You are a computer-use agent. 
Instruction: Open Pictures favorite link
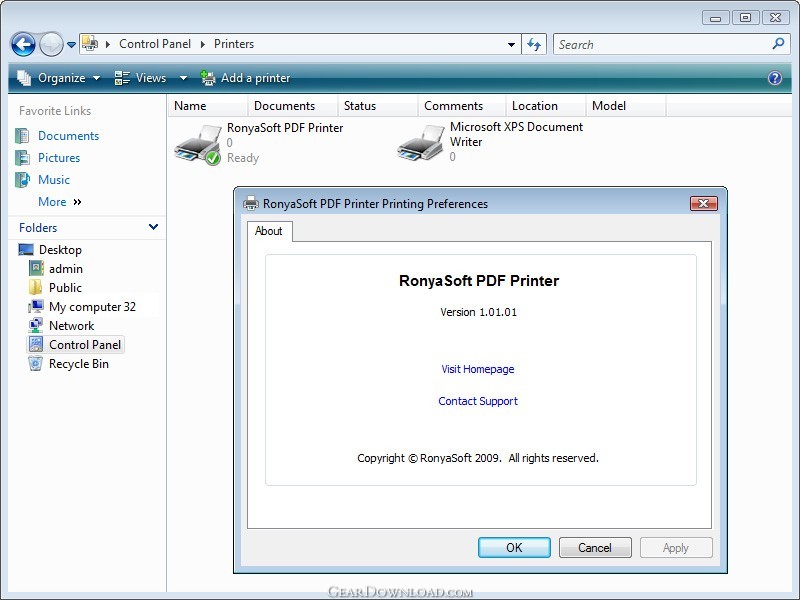(59, 158)
